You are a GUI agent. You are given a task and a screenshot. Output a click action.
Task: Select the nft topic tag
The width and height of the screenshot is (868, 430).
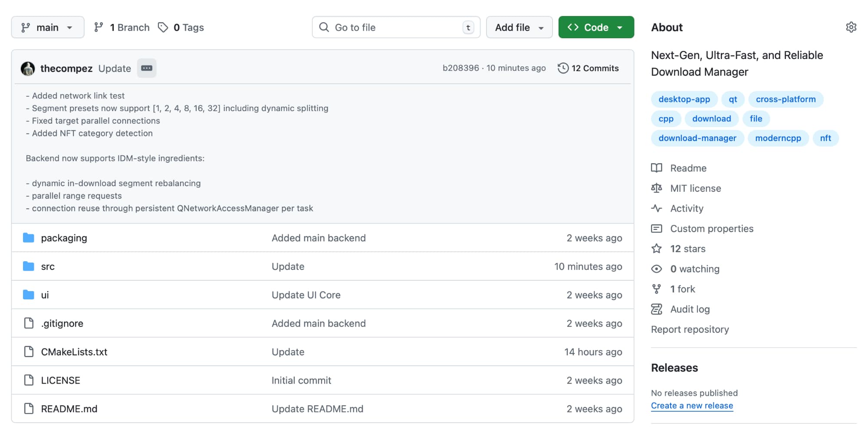coord(825,138)
